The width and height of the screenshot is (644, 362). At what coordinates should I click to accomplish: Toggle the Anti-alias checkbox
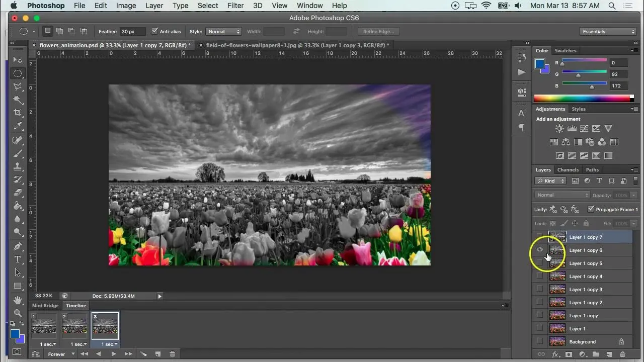pyautogui.click(x=155, y=31)
